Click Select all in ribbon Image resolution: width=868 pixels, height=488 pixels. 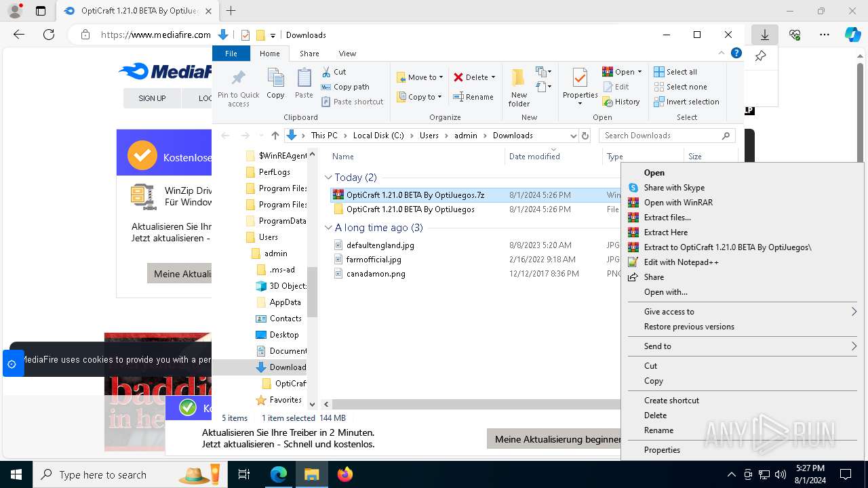click(x=675, y=72)
